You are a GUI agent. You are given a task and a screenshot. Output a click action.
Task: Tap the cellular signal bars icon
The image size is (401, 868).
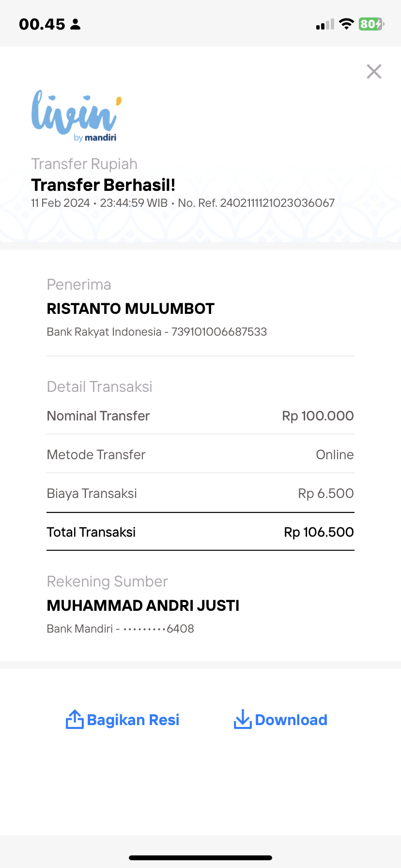click(x=325, y=24)
